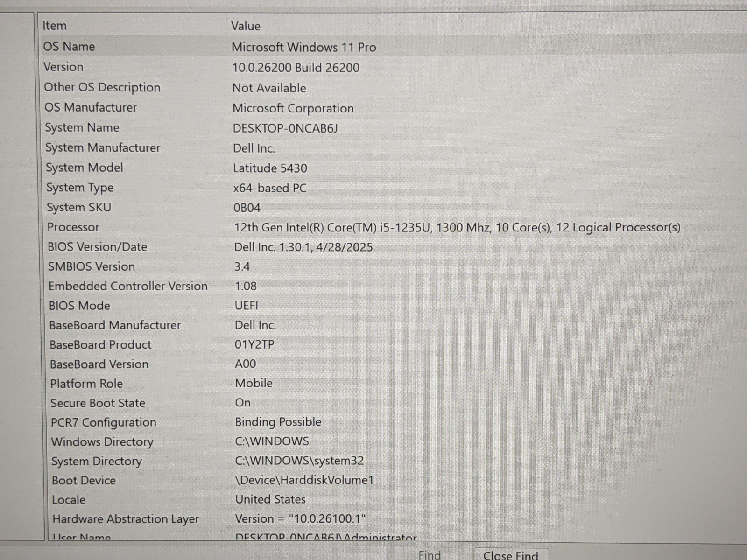747x560 pixels.
Task: Click the Find button
Action: [x=429, y=555]
